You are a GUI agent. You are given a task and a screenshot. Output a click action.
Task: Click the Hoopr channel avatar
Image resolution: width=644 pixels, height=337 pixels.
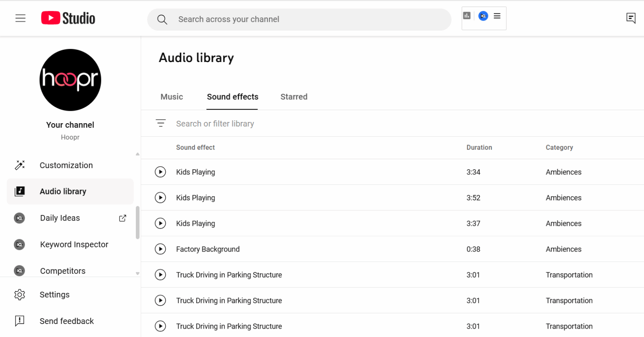(x=70, y=80)
